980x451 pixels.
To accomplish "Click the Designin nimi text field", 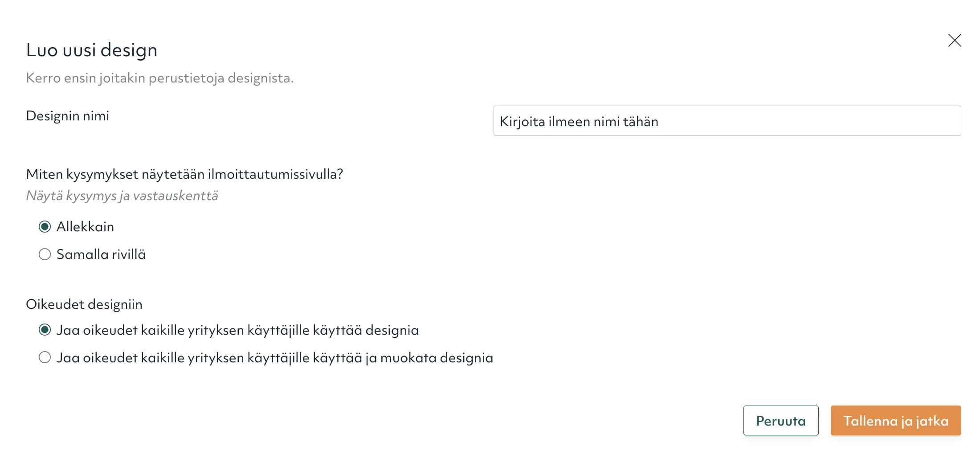I will click(727, 121).
